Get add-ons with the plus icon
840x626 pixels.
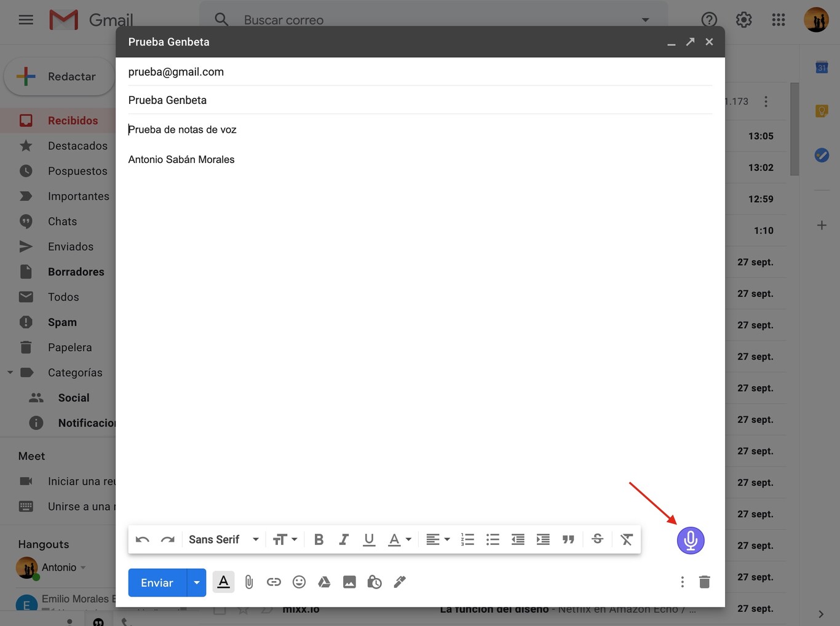click(822, 225)
